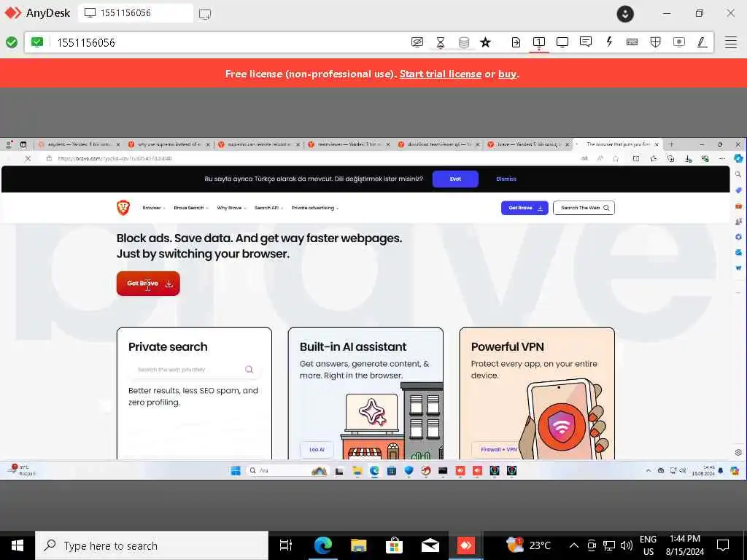Click the Evet button in language banner
This screenshot has height=560, width=747.
pos(455,179)
